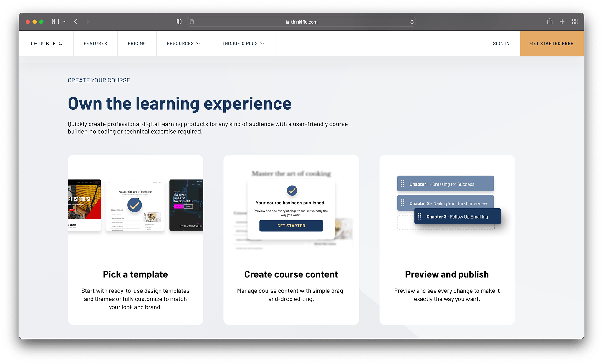Show tab overview grid icon
The width and height of the screenshot is (603, 364).
point(575,21)
